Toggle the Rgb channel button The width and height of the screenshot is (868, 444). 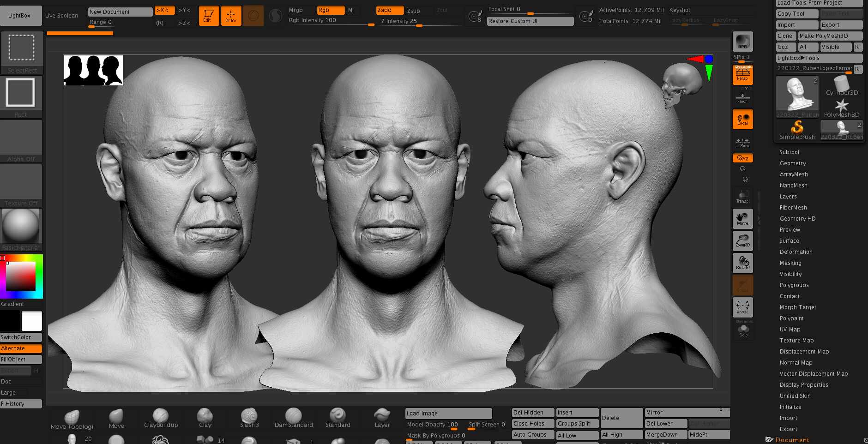click(x=331, y=10)
